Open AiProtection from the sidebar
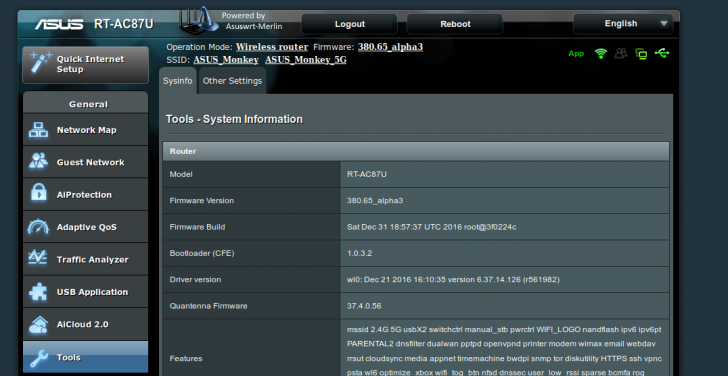 (85, 194)
